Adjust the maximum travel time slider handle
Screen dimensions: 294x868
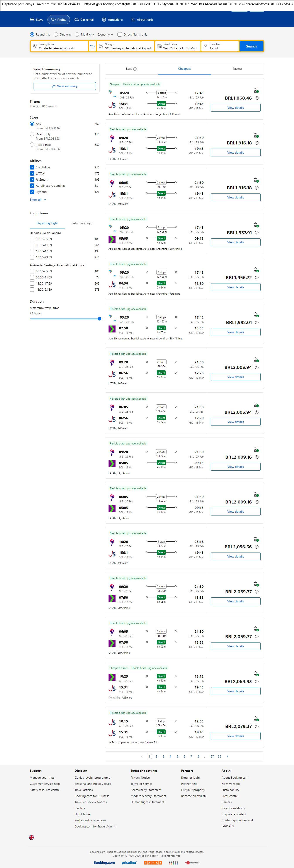point(99,319)
